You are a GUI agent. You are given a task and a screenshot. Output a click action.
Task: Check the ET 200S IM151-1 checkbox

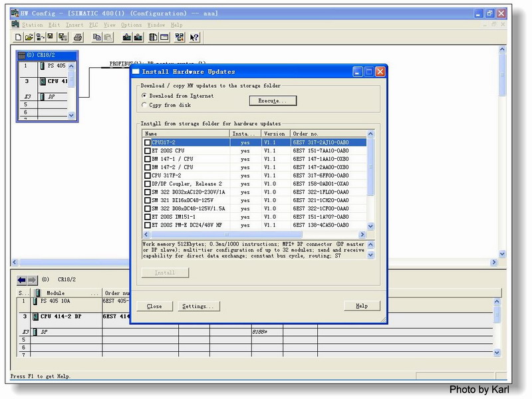(148, 217)
